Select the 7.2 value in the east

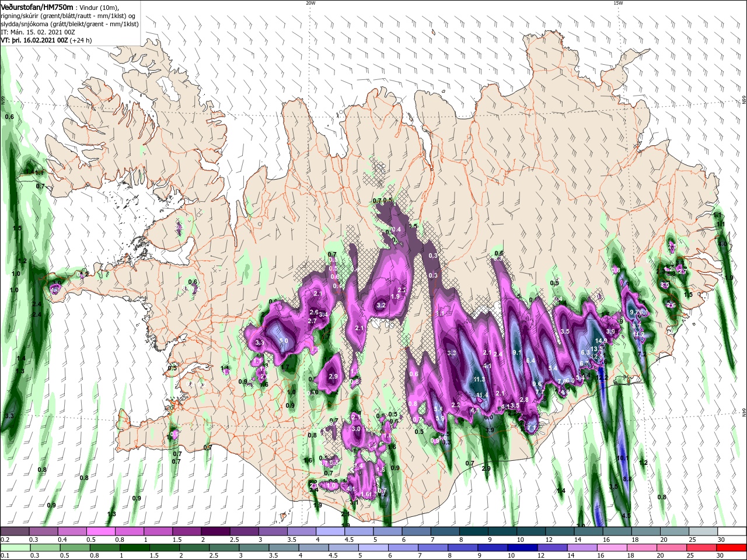(642, 354)
